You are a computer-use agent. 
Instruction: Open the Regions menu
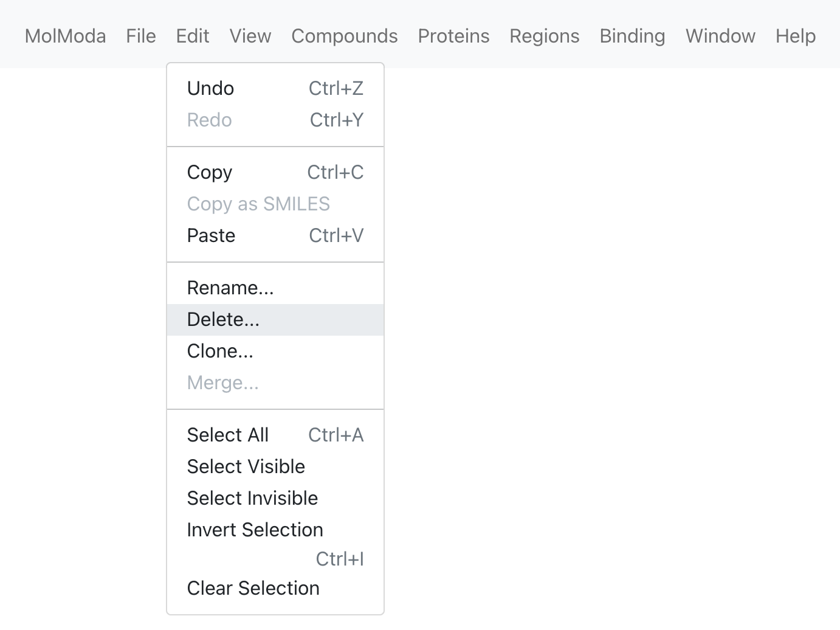[x=545, y=36]
